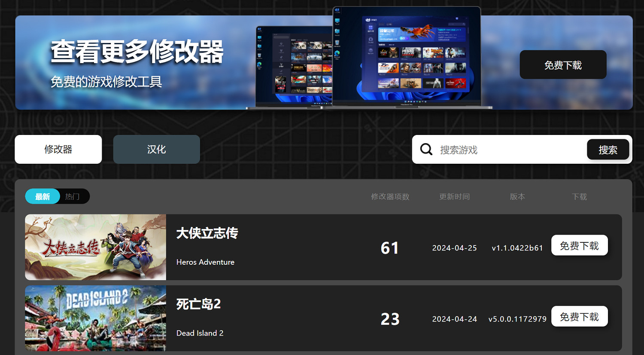Switch to the 汉化 tab
The height and width of the screenshot is (355, 644).
click(157, 150)
